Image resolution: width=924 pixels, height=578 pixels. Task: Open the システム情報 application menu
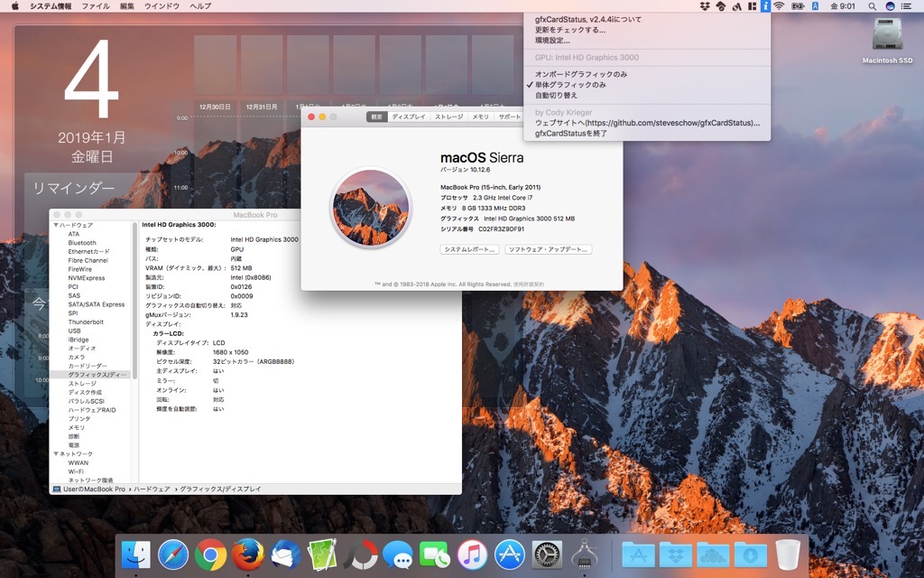(51, 6)
